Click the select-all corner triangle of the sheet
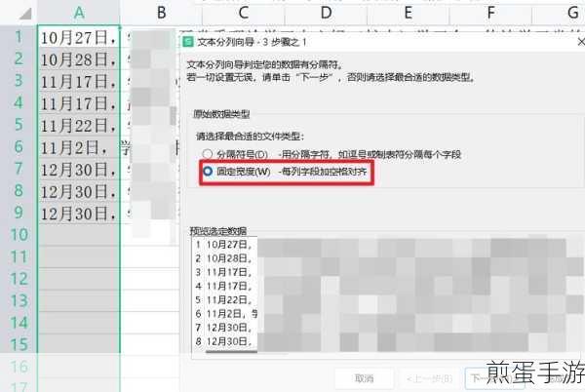Image resolution: width=585 pixels, height=392 pixels. coord(25,14)
